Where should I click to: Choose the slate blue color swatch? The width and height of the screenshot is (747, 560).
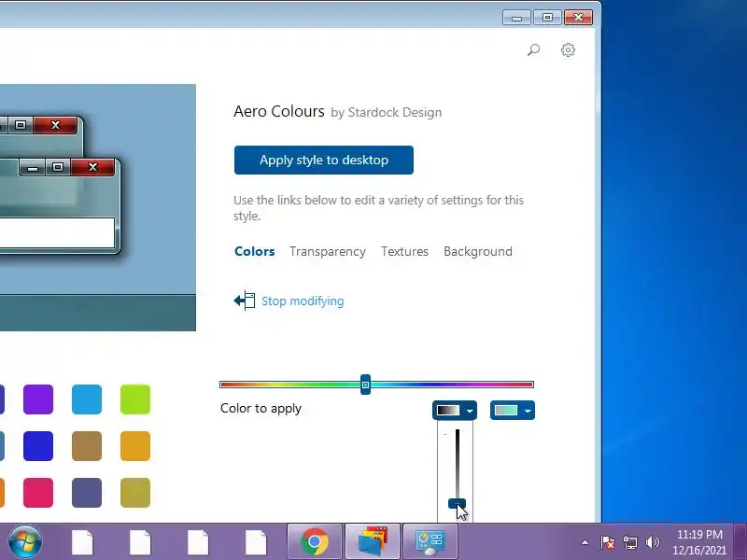point(87,493)
